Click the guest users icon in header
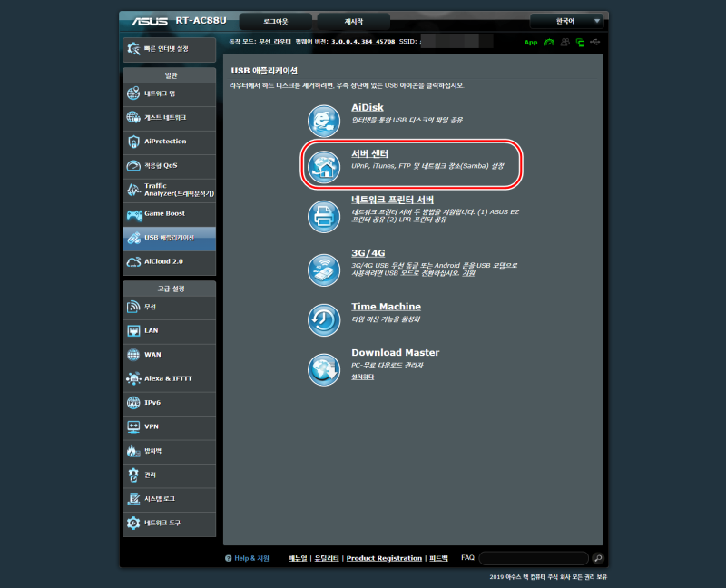 [564, 42]
